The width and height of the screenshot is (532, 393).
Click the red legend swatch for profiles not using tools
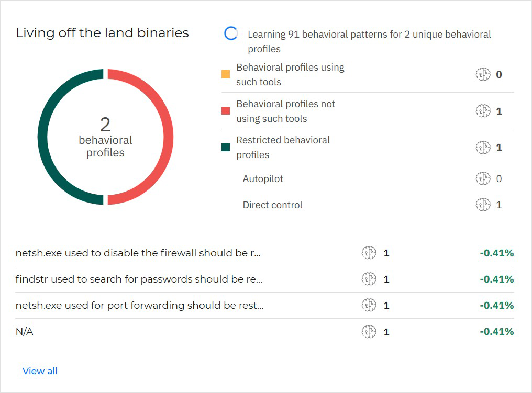coord(226,111)
